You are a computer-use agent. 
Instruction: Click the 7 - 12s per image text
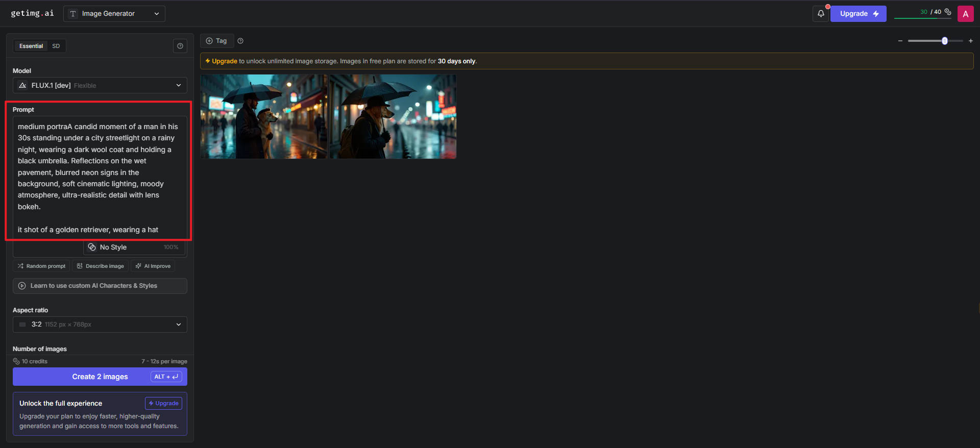pos(164,361)
